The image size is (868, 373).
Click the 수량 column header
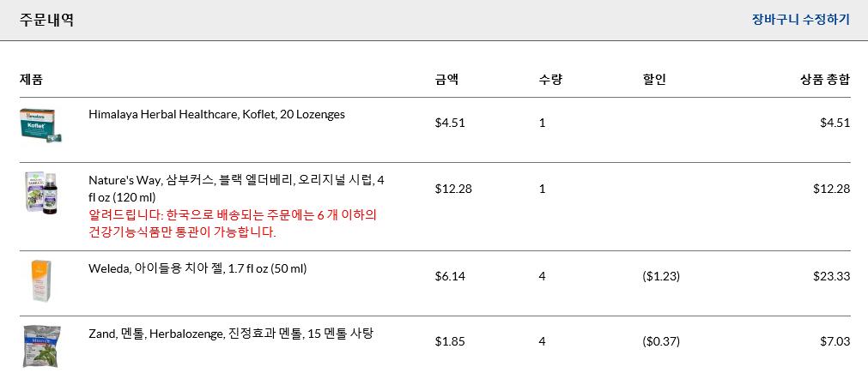tap(550, 80)
